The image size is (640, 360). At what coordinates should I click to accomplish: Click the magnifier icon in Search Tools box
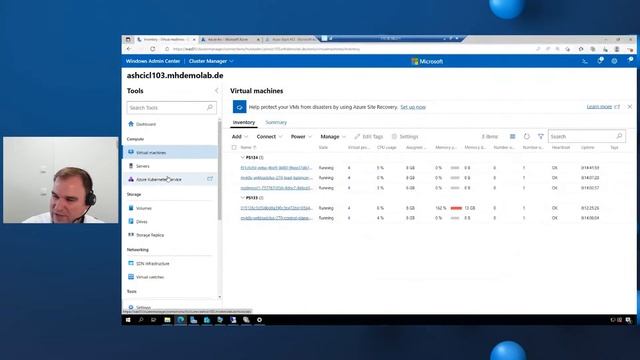point(210,107)
